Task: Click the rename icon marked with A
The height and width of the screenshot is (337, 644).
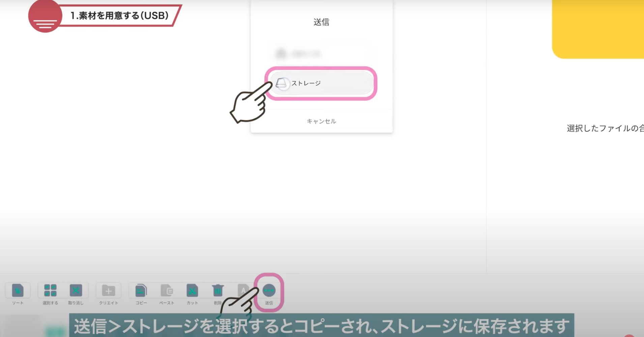Action: pyautogui.click(x=243, y=290)
